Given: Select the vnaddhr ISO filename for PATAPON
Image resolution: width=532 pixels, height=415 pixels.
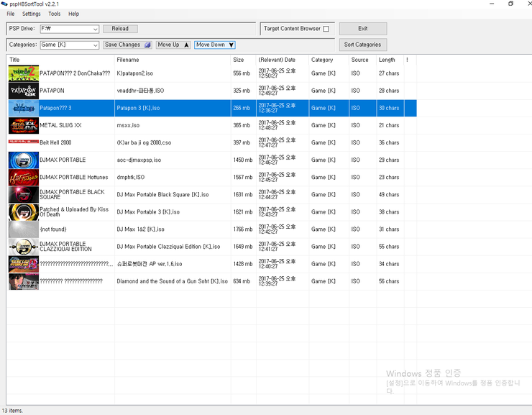Looking at the screenshot, I should pos(140,91).
